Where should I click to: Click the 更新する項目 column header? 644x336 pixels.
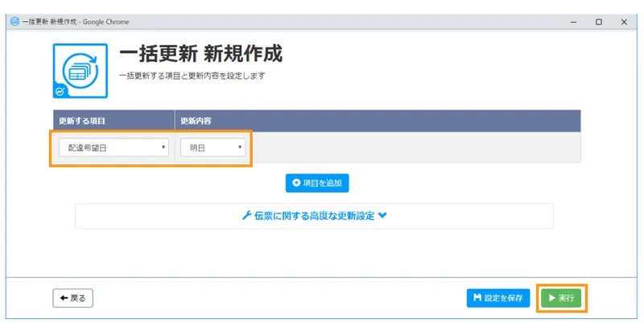click(x=114, y=121)
